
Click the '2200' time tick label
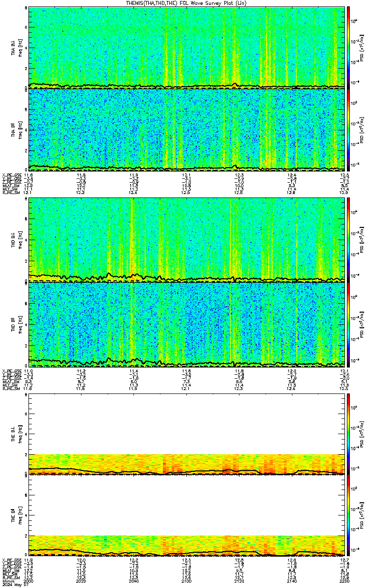click(344, 581)
